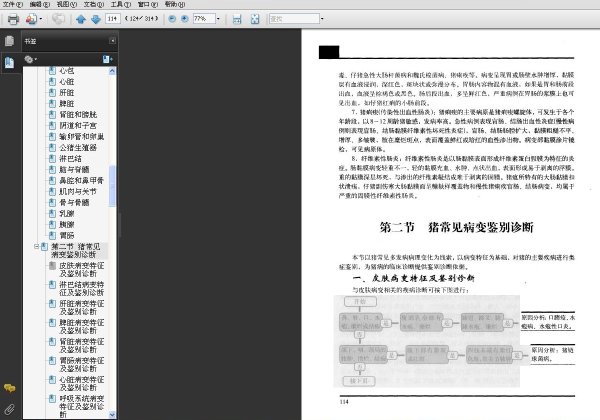Click the zoom in plus button
Image resolution: width=600 pixels, height=420 pixels.
tap(184, 18)
